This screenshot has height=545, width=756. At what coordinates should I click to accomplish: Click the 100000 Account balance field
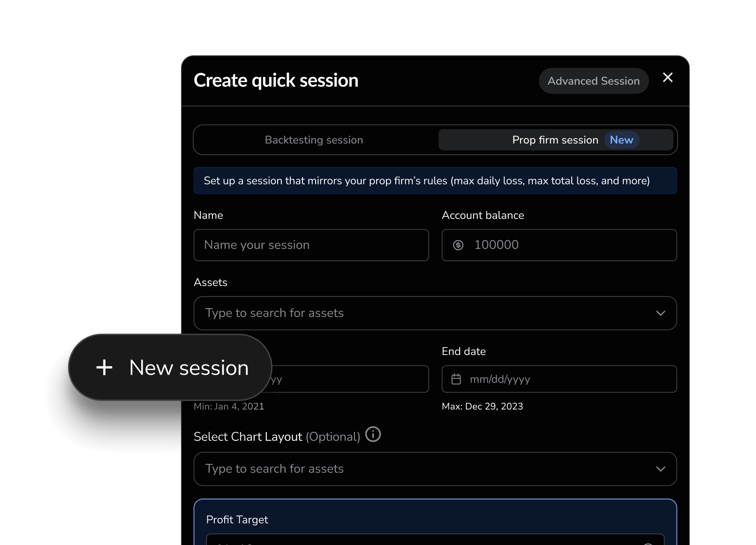coord(559,245)
